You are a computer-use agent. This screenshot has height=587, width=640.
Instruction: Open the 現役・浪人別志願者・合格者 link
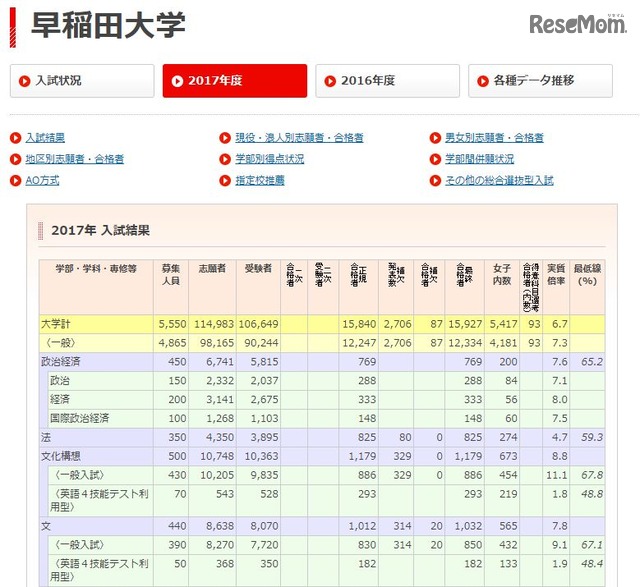(299, 138)
